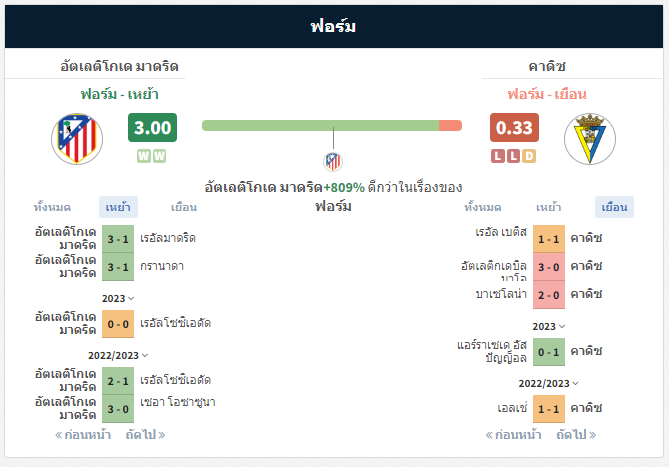Click the first L result badge
The width and height of the screenshot is (669, 467).
[498, 156]
